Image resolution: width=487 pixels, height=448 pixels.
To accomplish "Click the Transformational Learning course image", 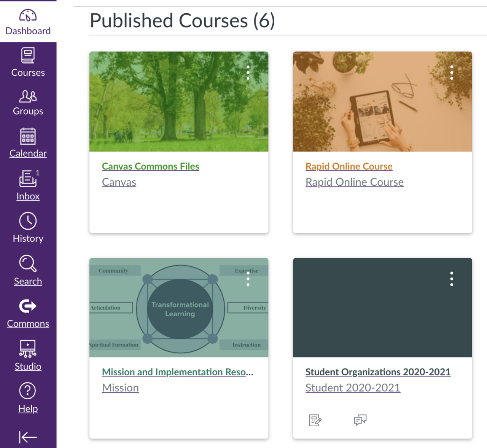I will click(x=179, y=308).
